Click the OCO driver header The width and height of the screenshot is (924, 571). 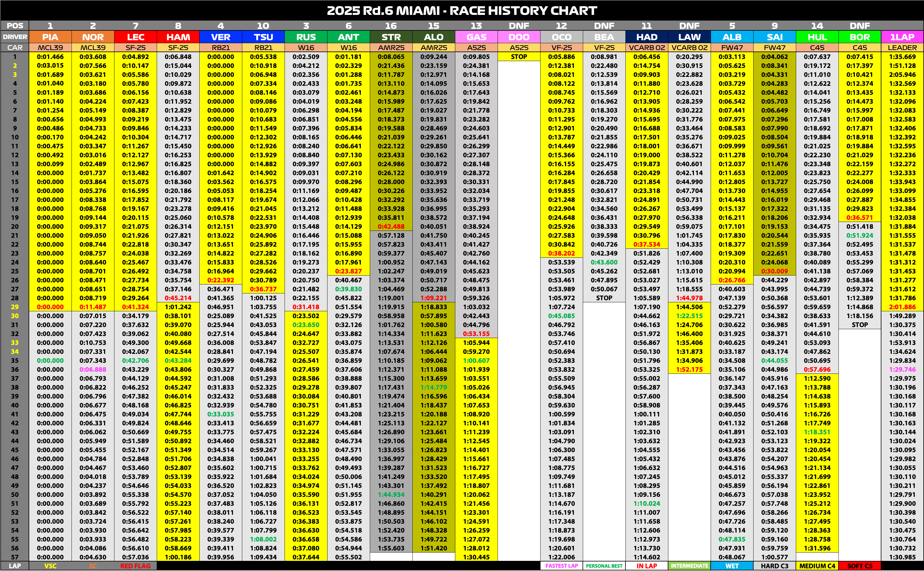[562, 37]
